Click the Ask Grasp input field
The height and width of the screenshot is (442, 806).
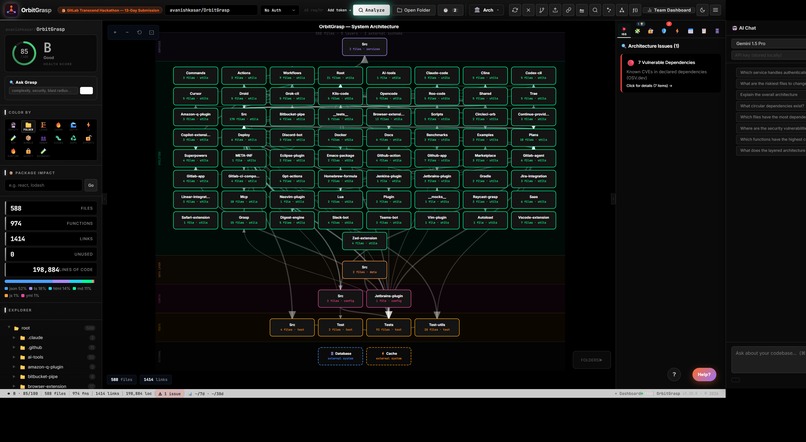pos(43,90)
